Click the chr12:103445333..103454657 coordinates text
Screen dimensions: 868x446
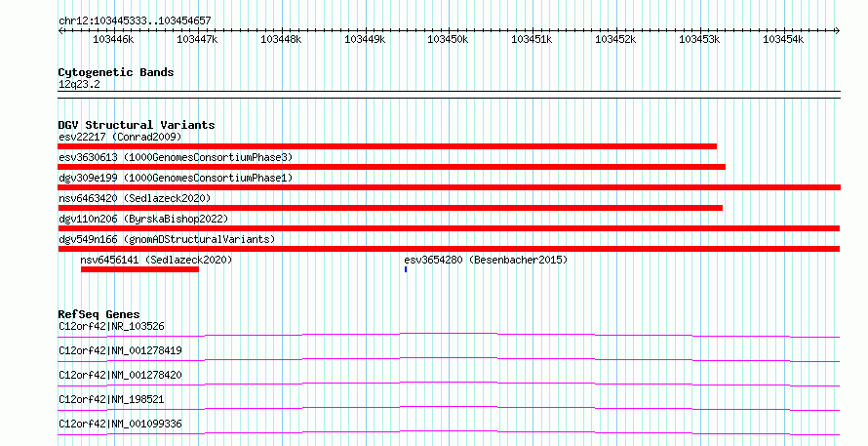pos(135,21)
